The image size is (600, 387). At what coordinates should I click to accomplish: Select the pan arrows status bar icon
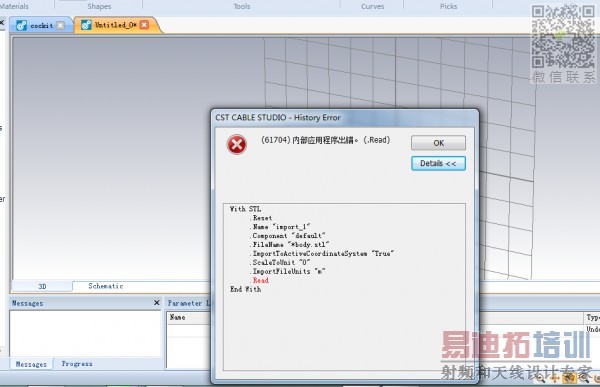[x=554, y=378]
